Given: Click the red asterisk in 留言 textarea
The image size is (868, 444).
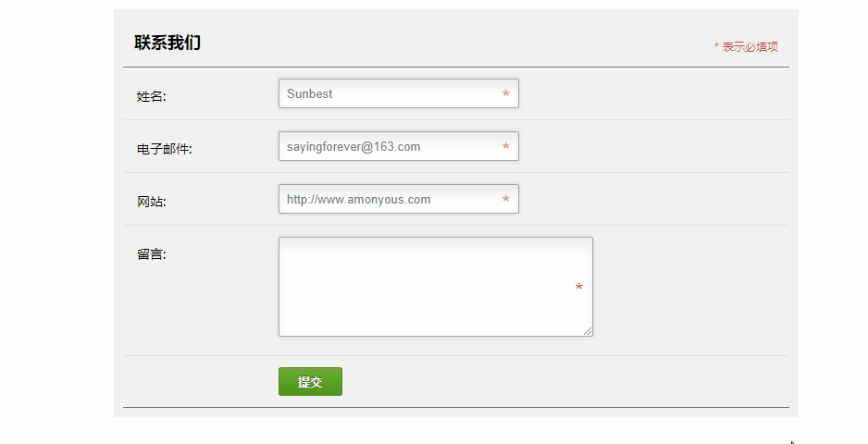Looking at the screenshot, I should 579,287.
